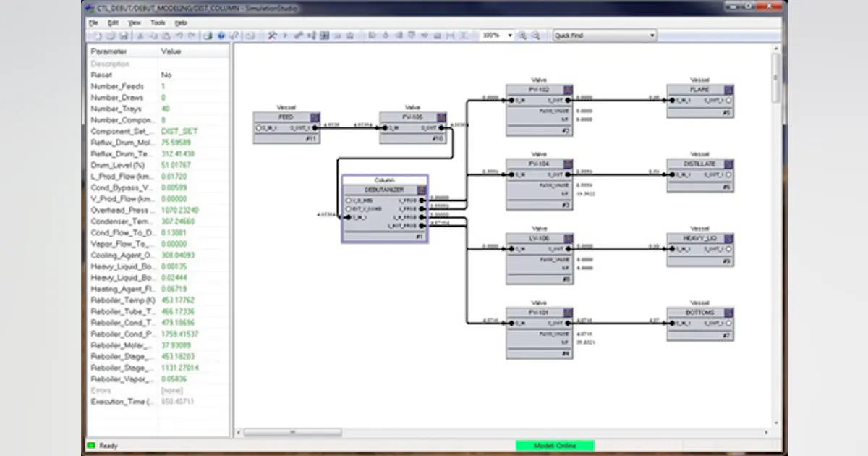Select the Reboiler_Temp (K) parameter row

158,300
